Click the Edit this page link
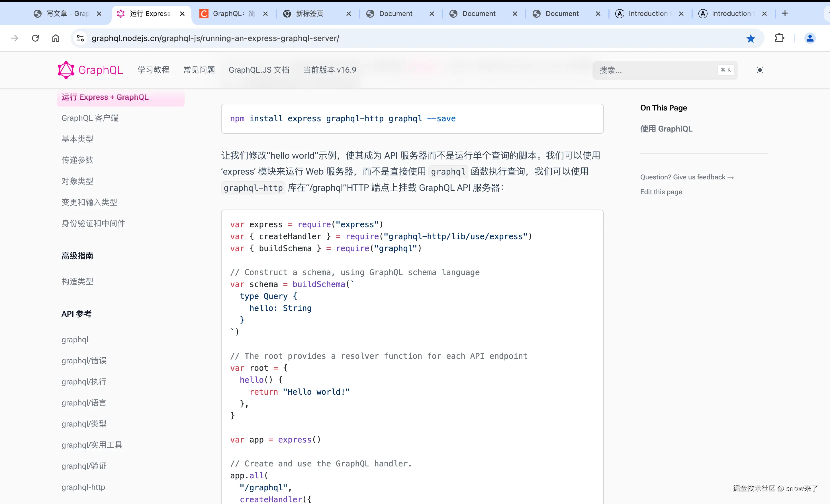 pos(661,192)
